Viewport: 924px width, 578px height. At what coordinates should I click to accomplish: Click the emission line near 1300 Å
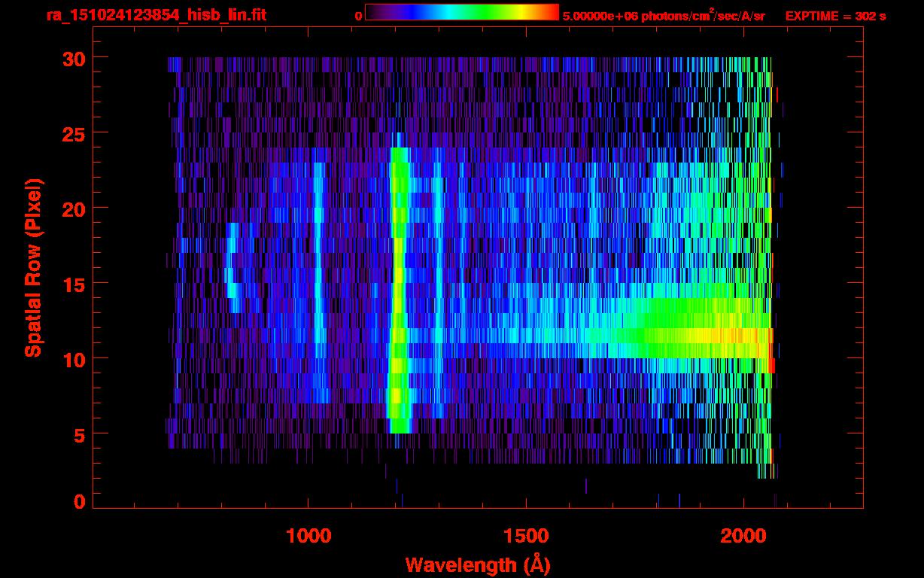click(438, 290)
